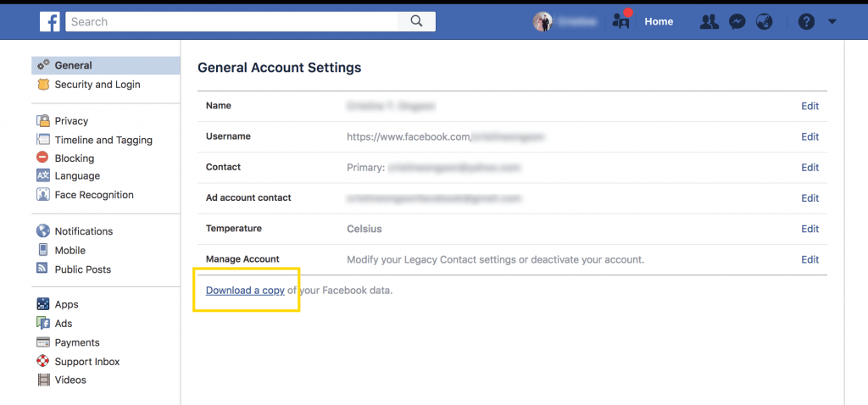Open Blocking settings
This screenshot has width=868, height=405.
click(x=74, y=158)
